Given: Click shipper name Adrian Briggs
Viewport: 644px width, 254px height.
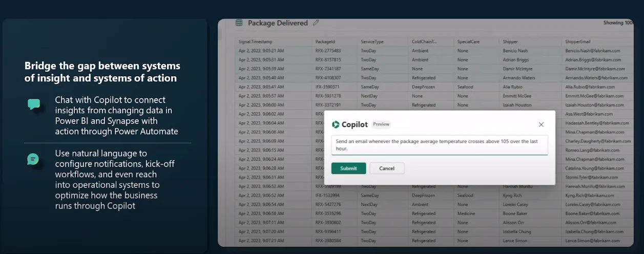Looking at the screenshot, I should pos(516,60).
